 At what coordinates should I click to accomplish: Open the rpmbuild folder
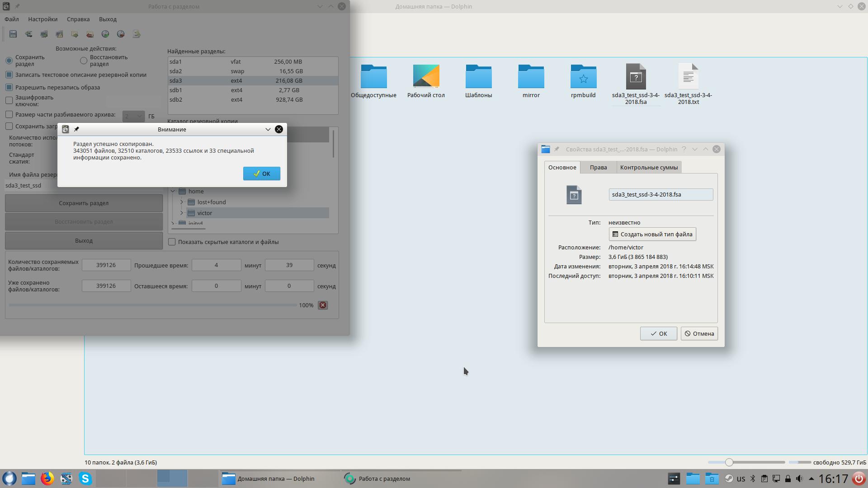point(583,77)
